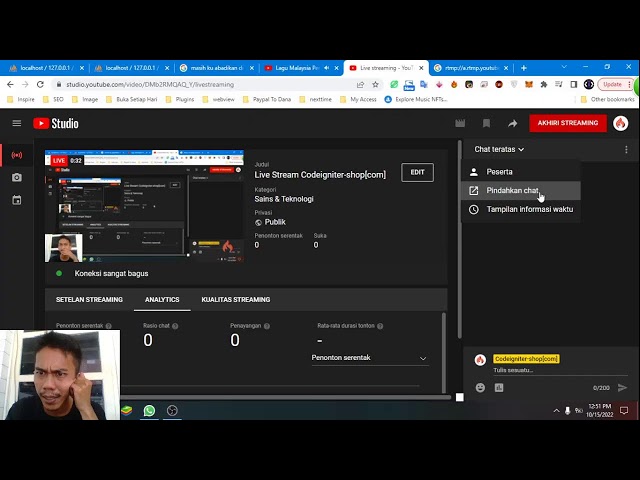
Task: Switch to rtmp://a.rtmp.youtube browser tab
Action: (x=471, y=68)
